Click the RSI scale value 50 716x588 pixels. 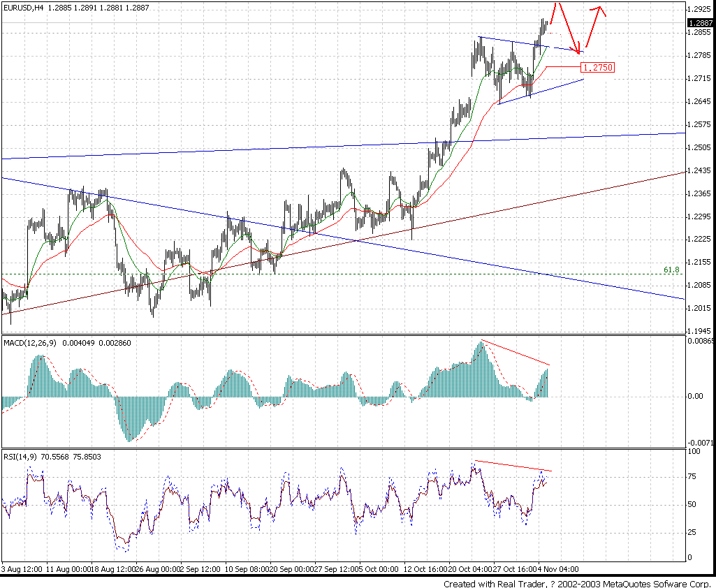point(692,504)
